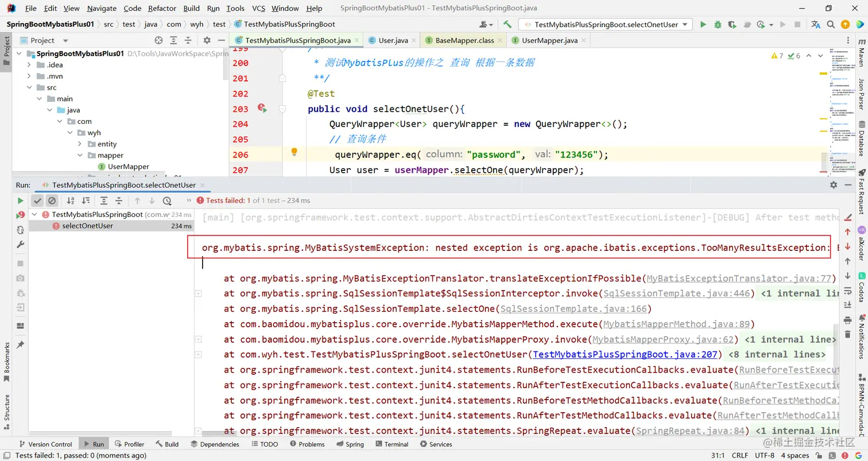Hide the Project panel with minus icon
The height and width of the screenshot is (461, 868).
[x=221, y=40]
